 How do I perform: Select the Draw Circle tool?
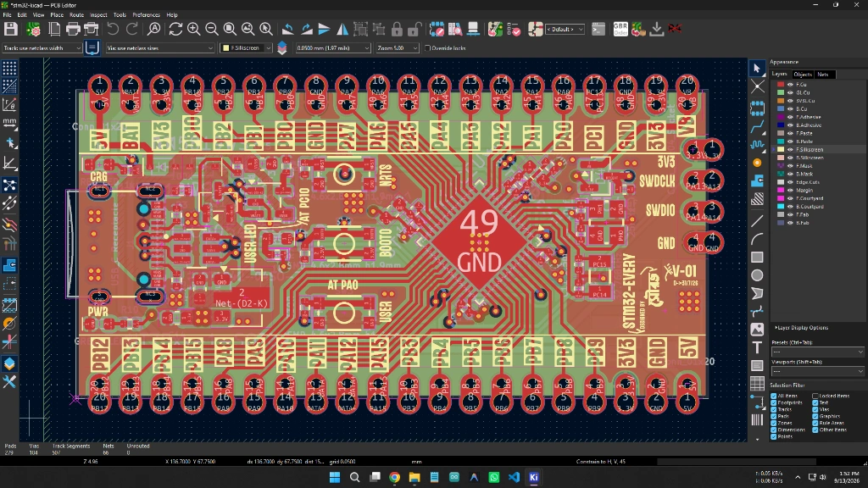point(757,275)
